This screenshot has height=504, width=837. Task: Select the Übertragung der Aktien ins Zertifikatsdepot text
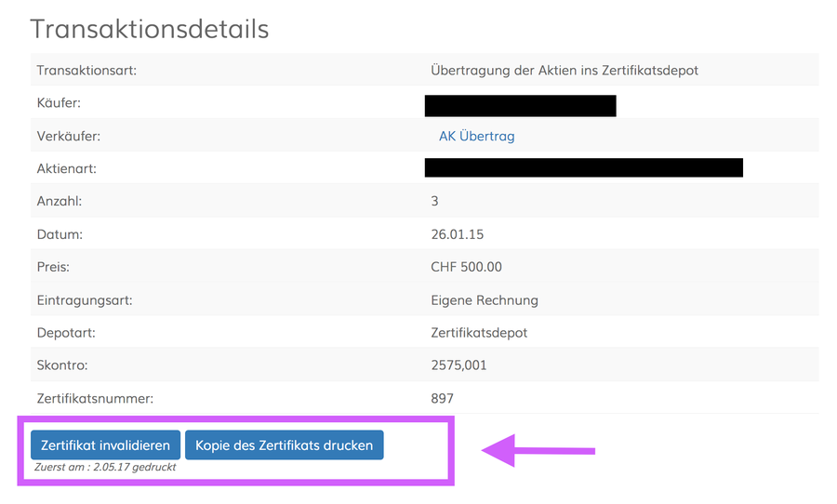(565, 71)
